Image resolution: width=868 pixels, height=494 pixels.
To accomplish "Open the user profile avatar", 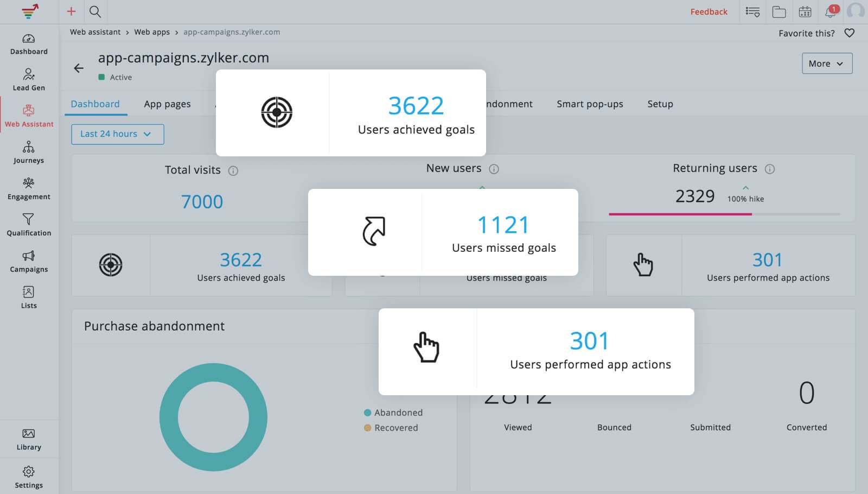I will pyautogui.click(x=856, y=11).
